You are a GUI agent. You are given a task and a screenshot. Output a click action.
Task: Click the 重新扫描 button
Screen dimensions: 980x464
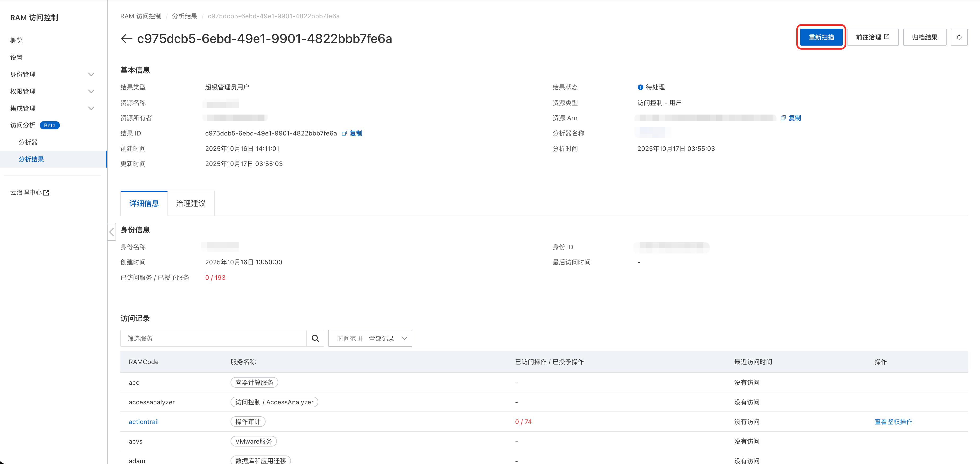[x=821, y=37]
